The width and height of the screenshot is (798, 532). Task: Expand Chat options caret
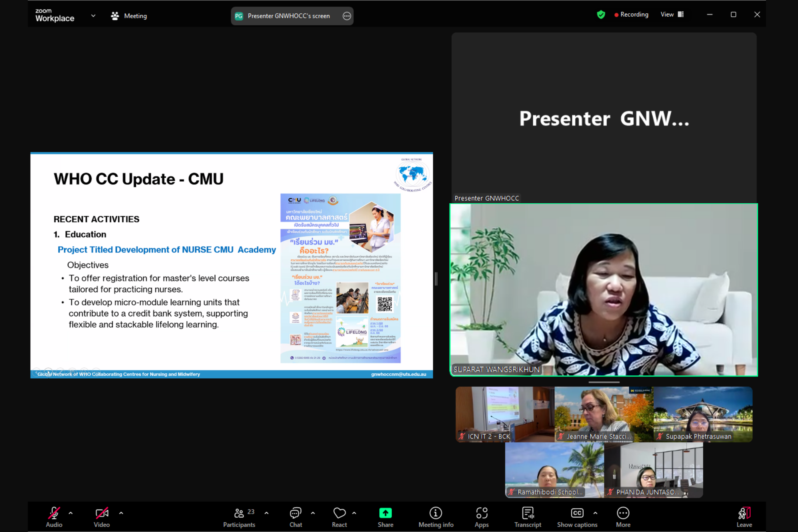point(313,513)
